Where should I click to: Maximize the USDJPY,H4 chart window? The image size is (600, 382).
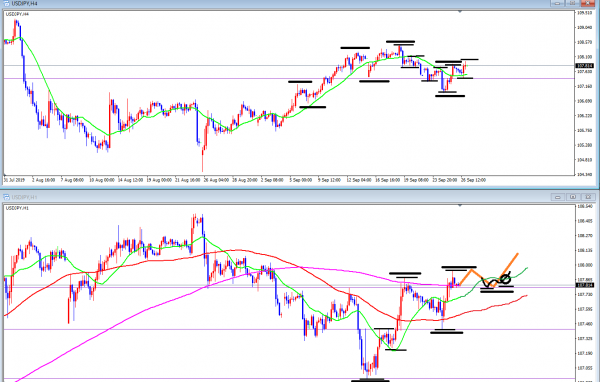tap(572, 3)
